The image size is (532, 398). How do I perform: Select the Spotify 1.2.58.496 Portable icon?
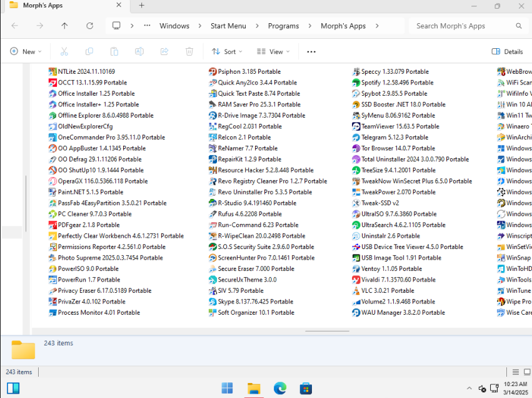[356, 83]
